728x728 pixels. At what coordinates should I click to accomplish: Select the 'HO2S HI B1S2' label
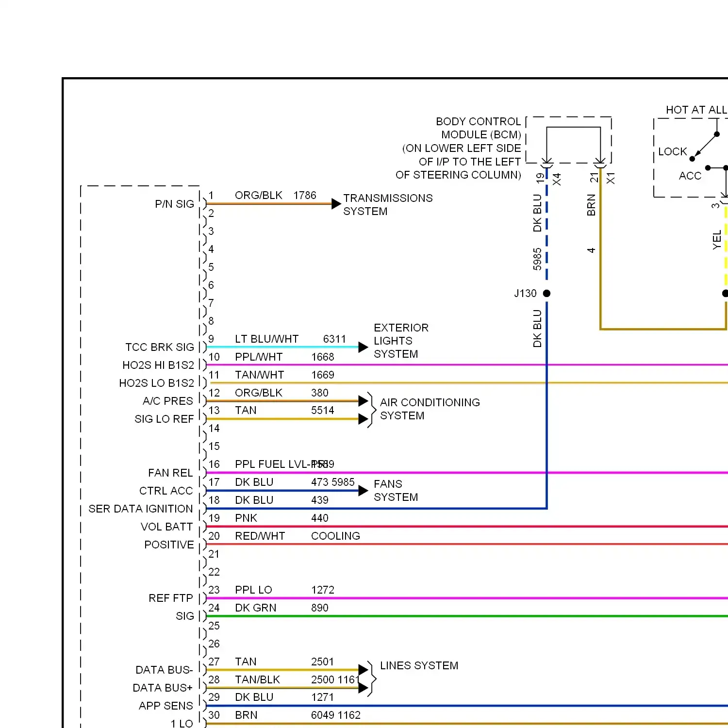click(158, 365)
